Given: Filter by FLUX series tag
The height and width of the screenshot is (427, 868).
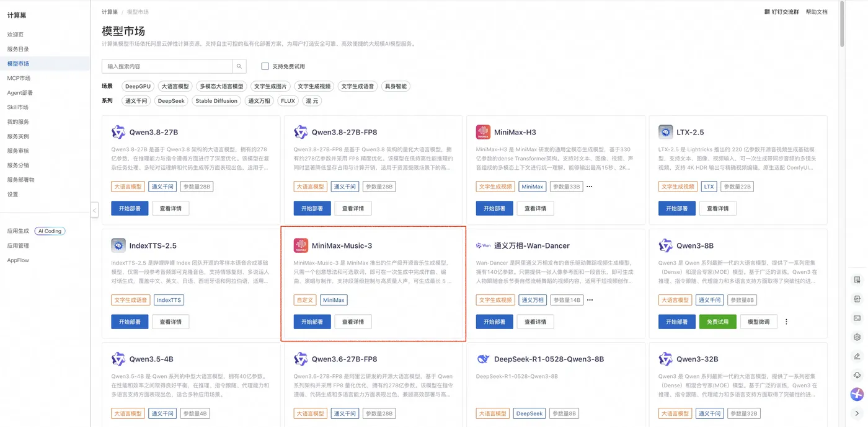Looking at the screenshot, I should [288, 101].
